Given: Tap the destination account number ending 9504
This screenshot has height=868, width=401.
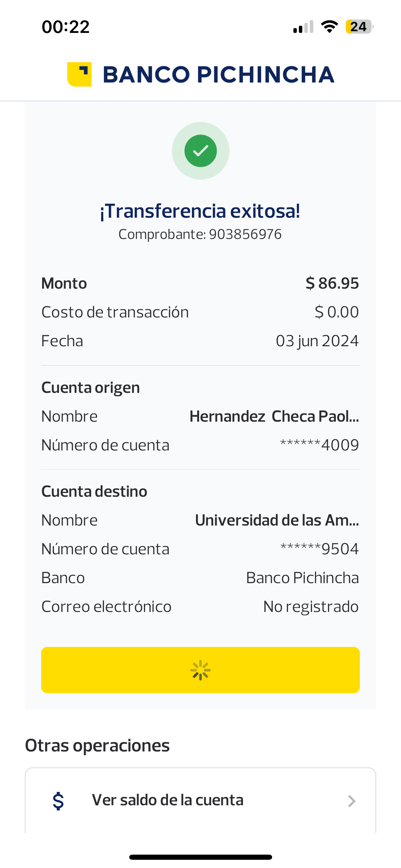Looking at the screenshot, I should [x=319, y=549].
